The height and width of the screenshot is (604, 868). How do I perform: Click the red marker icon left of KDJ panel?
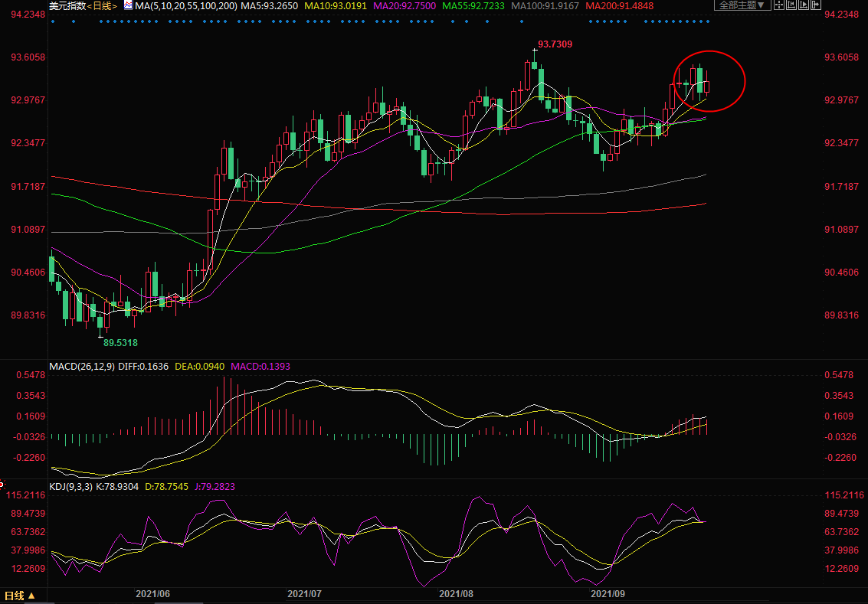[2, 485]
